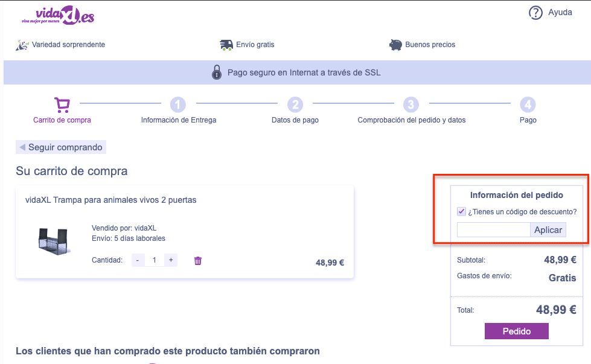Click the Buenos precios piggy bank icon
The height and width of the screenshot is (364, 591).
click(396, 45)
